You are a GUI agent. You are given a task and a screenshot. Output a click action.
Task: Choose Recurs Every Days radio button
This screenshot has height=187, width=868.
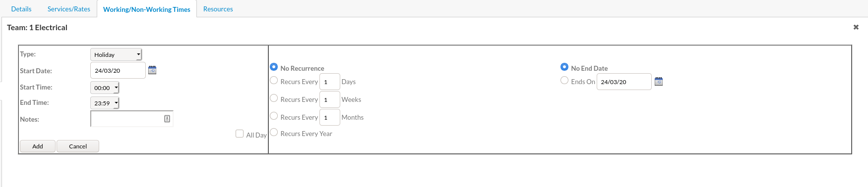click(274, 80)
